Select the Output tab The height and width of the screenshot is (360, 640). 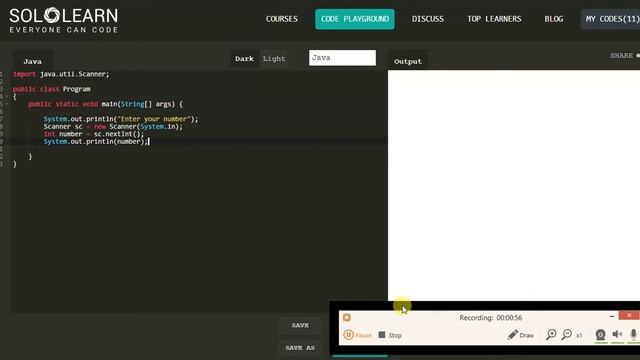tap(408, 61)
